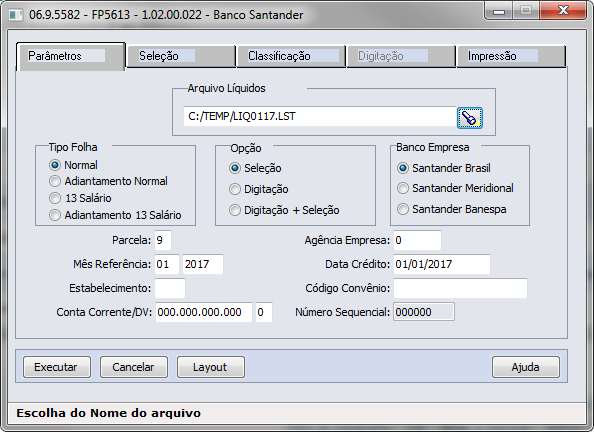Click status text Escolha do Nome do arquivo
The image size is (594, 432).
pos(108,413)
